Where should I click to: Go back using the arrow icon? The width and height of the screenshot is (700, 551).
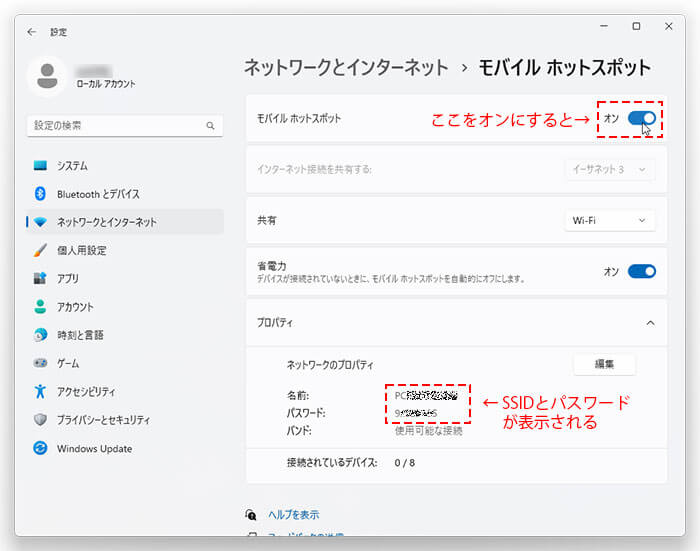[31, 32]
